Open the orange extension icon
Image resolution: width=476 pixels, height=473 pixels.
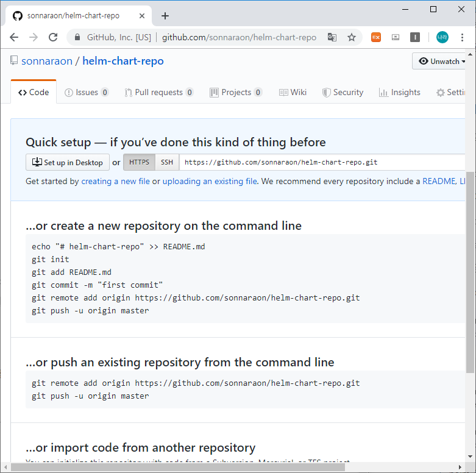pyautogui.click(x=376, y=37)
